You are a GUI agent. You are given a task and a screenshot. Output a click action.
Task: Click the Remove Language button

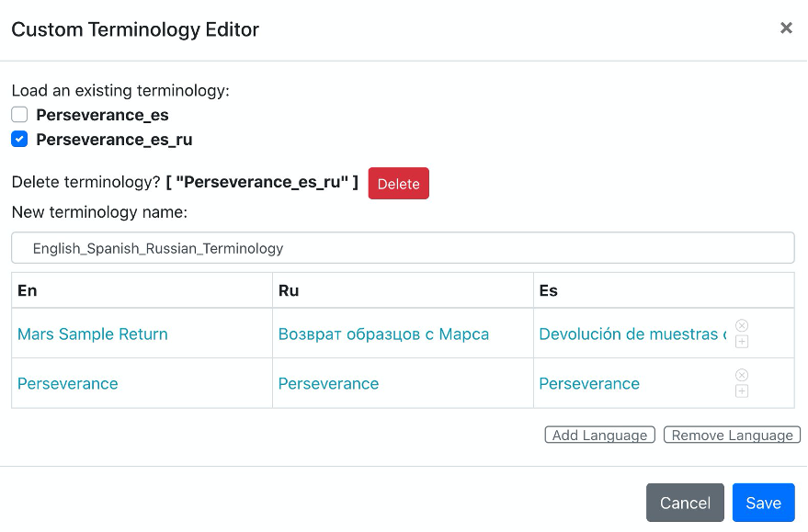(x=732, y=435)
